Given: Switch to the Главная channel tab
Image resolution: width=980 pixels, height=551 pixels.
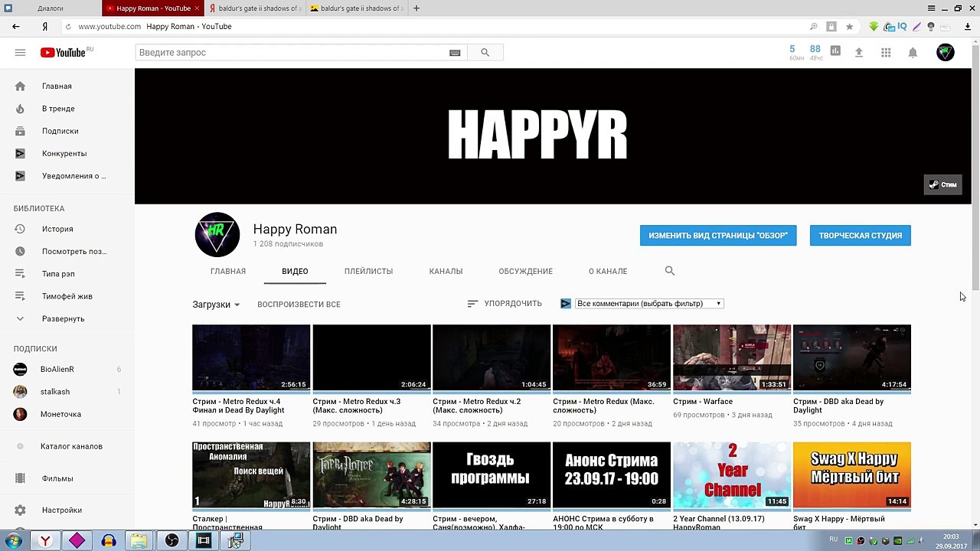Looking at the screenshot, I should (228, 271).
